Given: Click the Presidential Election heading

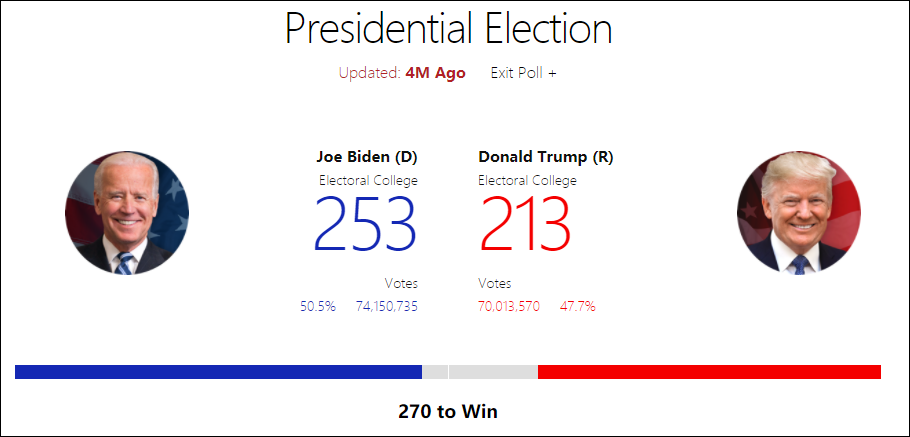Looking at the screenshot, I should [448, 30].
